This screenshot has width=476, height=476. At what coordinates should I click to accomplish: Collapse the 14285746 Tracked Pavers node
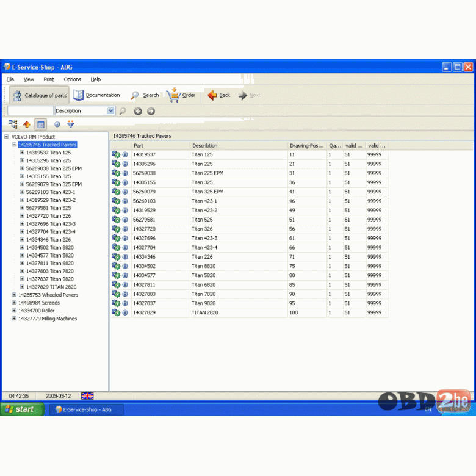tap(14, 145)
